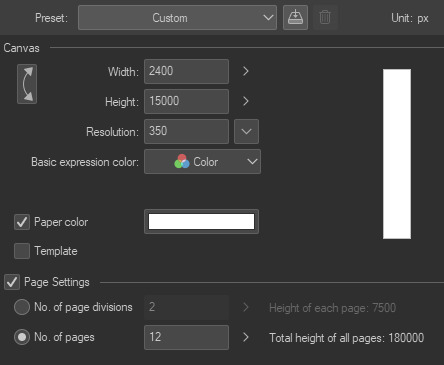Click the 'Resolution:' label
444x365 pixels.
point(112,132)
